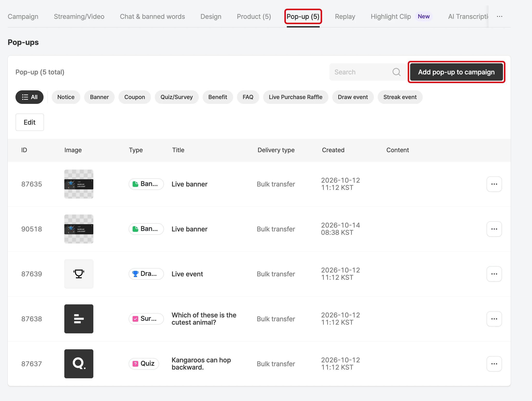Filter pop-ups by Coupon

point(135,97)
